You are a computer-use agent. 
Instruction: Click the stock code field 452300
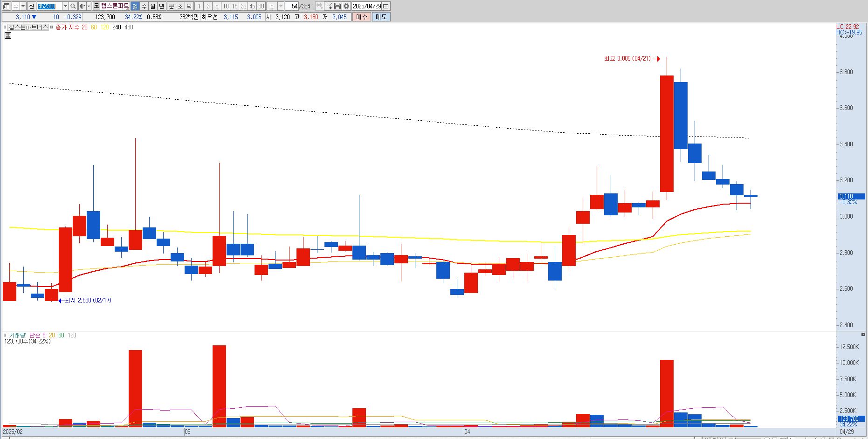coord(49,6)
